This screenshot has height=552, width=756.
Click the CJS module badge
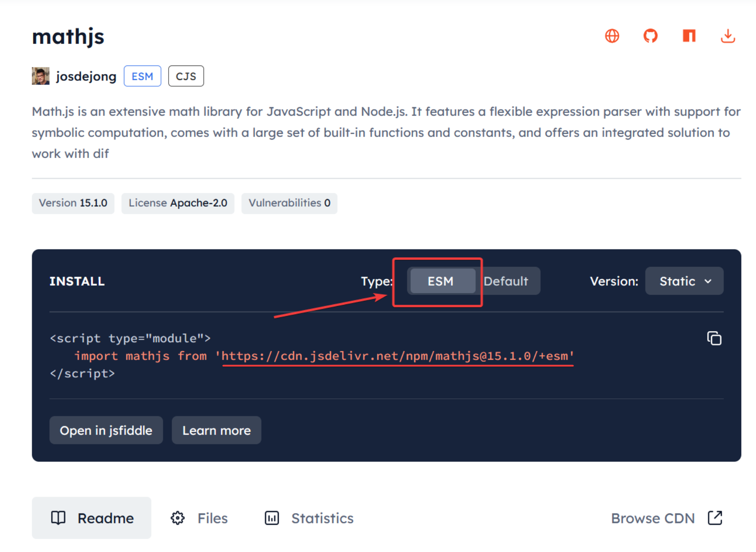click(186, 76)
